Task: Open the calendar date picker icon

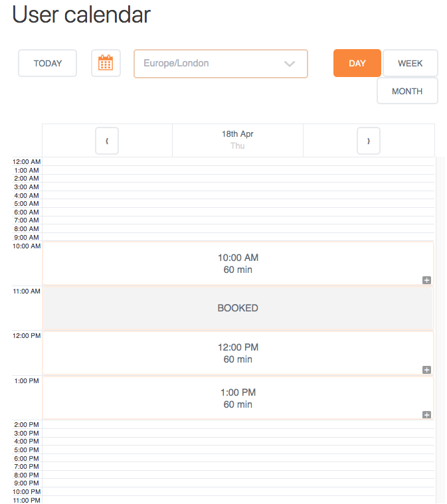Action: point(106,63)
